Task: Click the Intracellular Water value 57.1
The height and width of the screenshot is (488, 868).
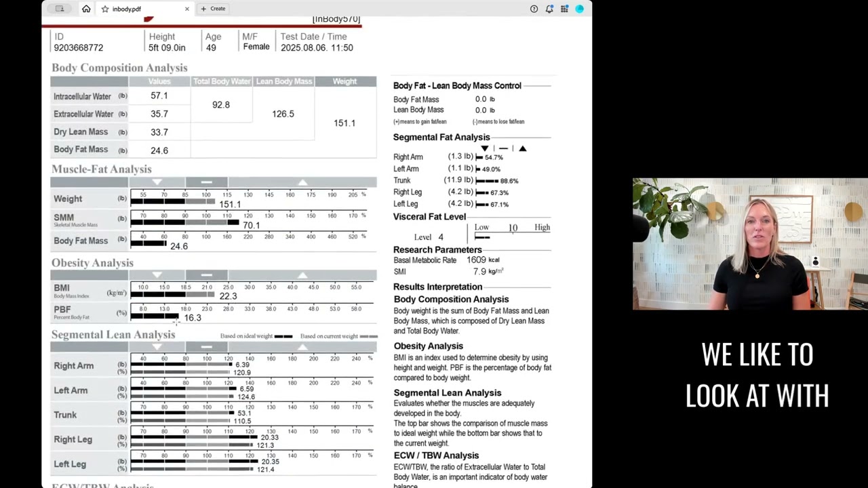Action: 159,96
